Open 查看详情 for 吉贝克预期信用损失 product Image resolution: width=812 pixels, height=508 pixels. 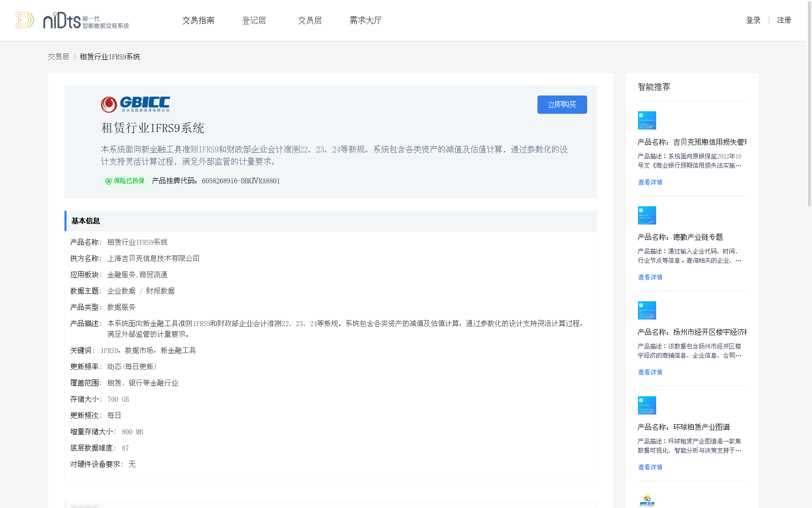coord(650,182)
